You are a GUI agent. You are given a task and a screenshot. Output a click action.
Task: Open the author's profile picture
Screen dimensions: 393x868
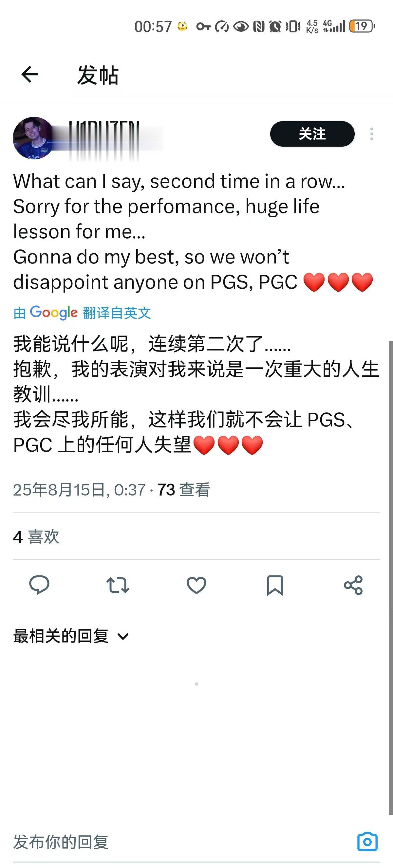33,138
